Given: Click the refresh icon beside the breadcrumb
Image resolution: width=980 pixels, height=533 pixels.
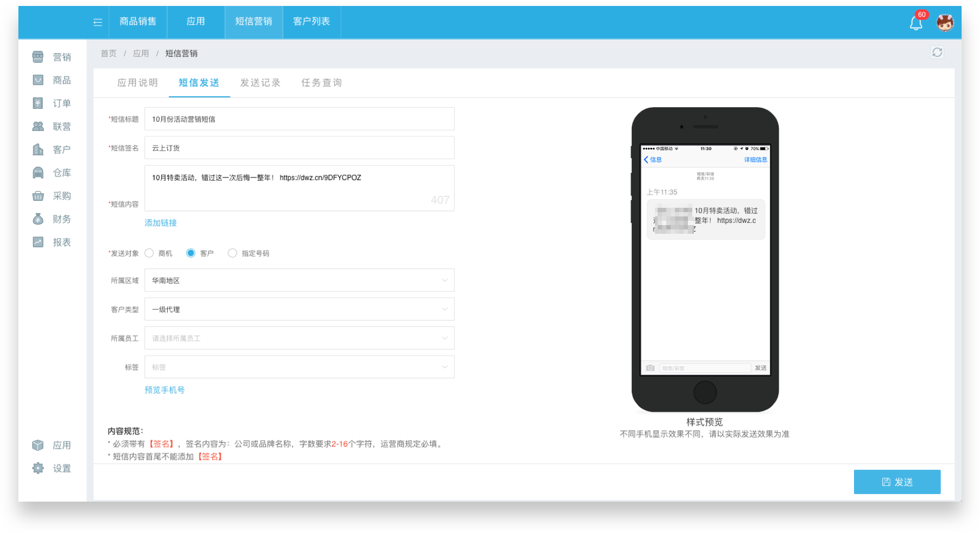Looking at the screenshot, I should click(x=937, y=52).
